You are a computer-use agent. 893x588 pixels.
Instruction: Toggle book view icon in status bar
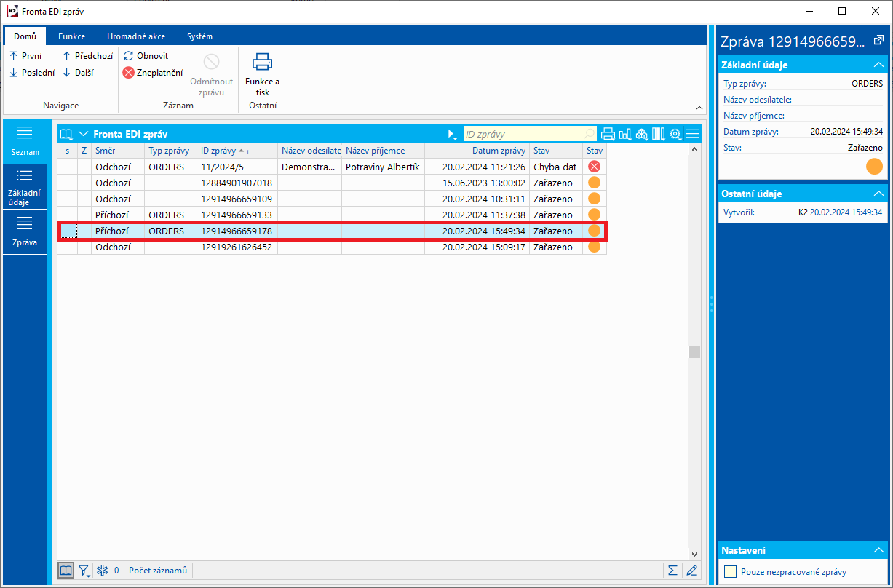click(x=66, y=570)
